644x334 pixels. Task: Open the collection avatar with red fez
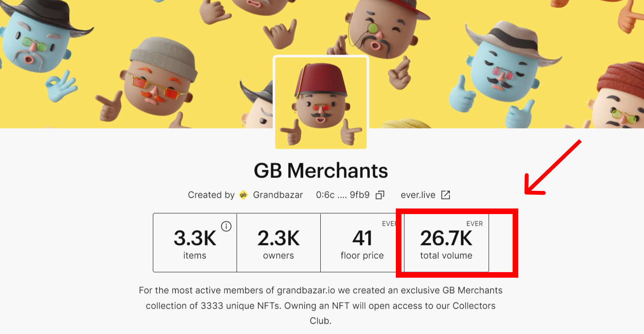(321, 103)
